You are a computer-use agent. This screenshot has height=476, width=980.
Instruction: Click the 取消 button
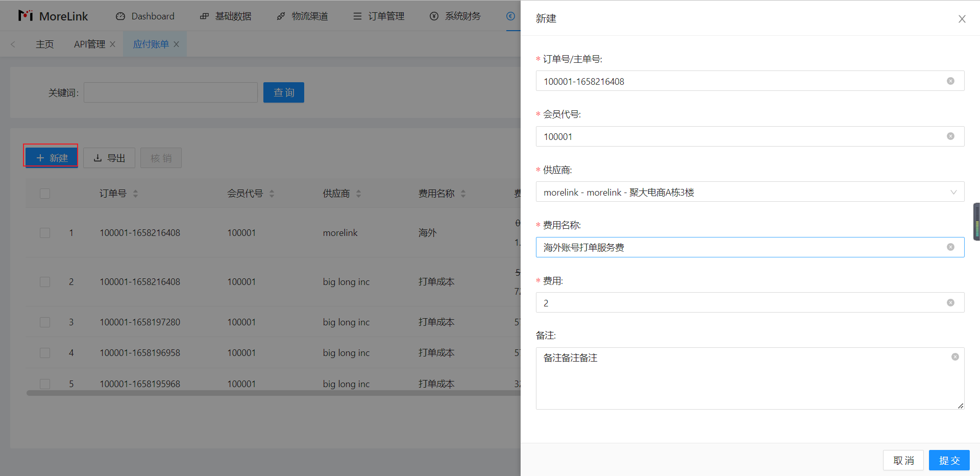point(903,460)
